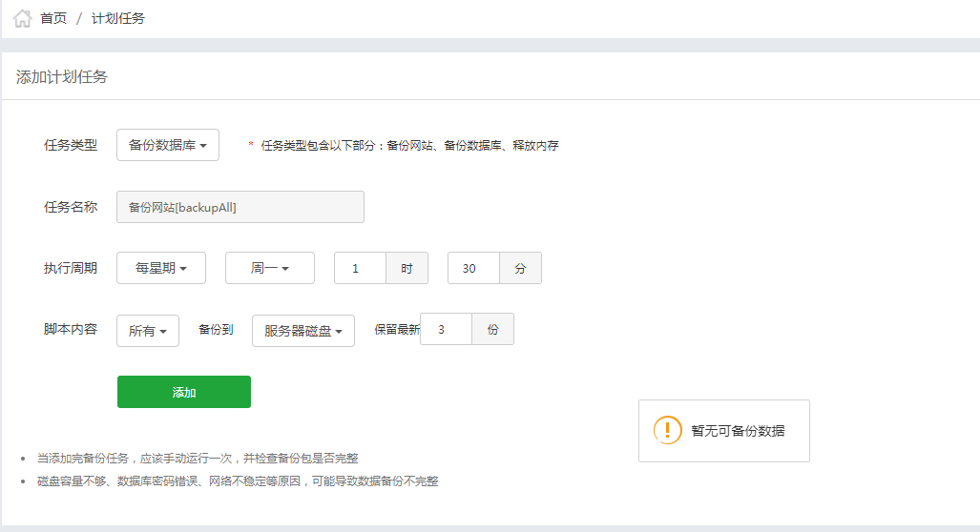The height and width of the screenshot is (532, 980).
Task: Open the 备份数据库 task type dropdown
Action: [x=168, y=145]
